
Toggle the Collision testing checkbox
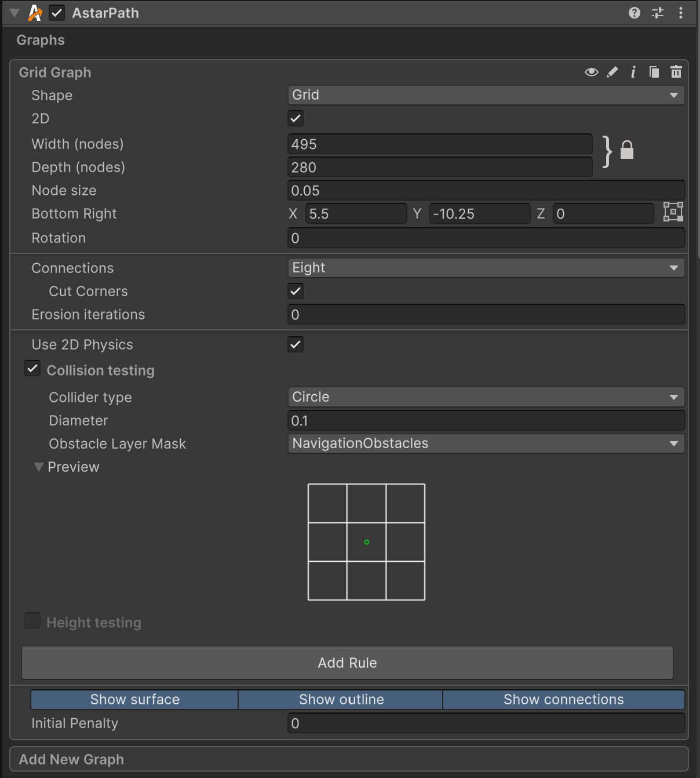point(32,369)
